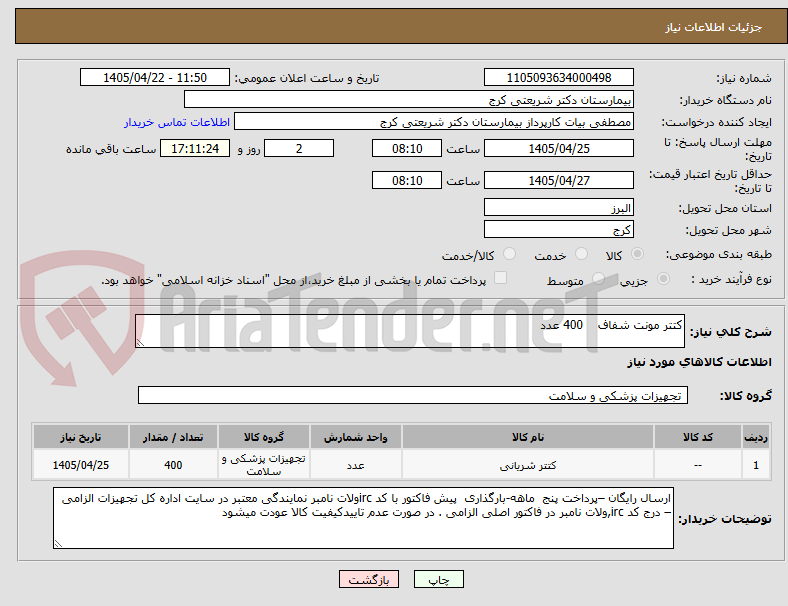Click the جزئیات اطلاعات نیاز page title
This screenshot has height=606, width=788.
(714, 27)
